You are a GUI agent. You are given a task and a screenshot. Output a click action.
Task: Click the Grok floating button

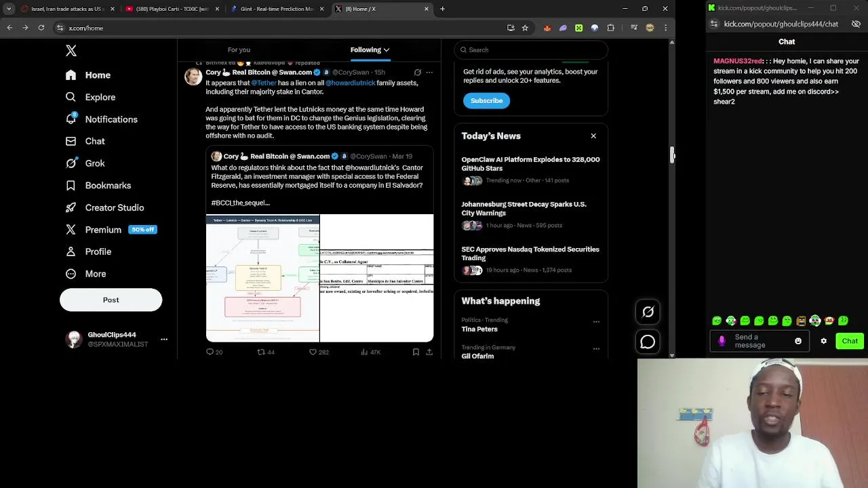pos(648,312)
